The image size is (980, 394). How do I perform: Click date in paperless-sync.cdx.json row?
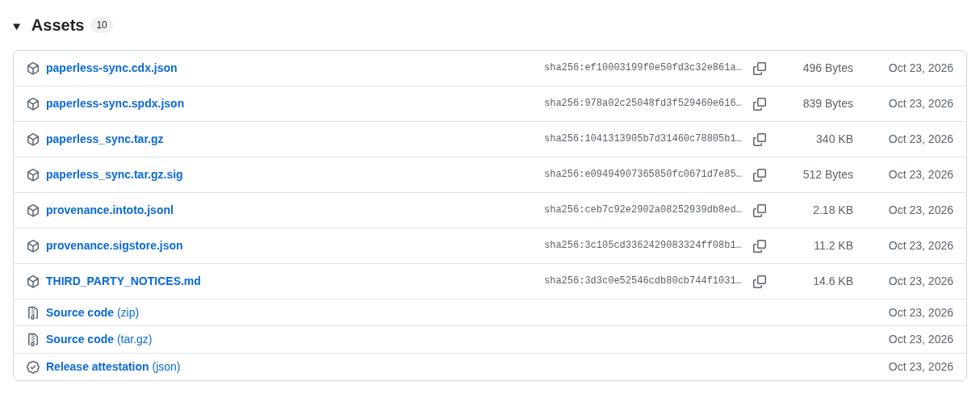pyautogui.click(x=921, y=68)
